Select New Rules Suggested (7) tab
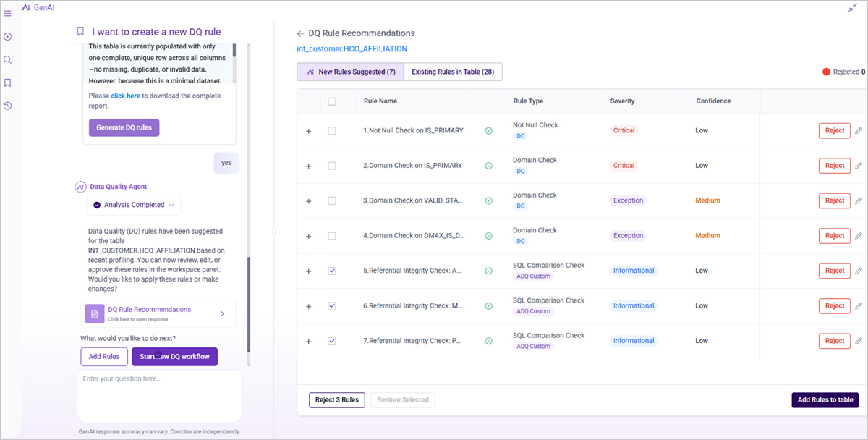868x440 pixels. point(350,72)
